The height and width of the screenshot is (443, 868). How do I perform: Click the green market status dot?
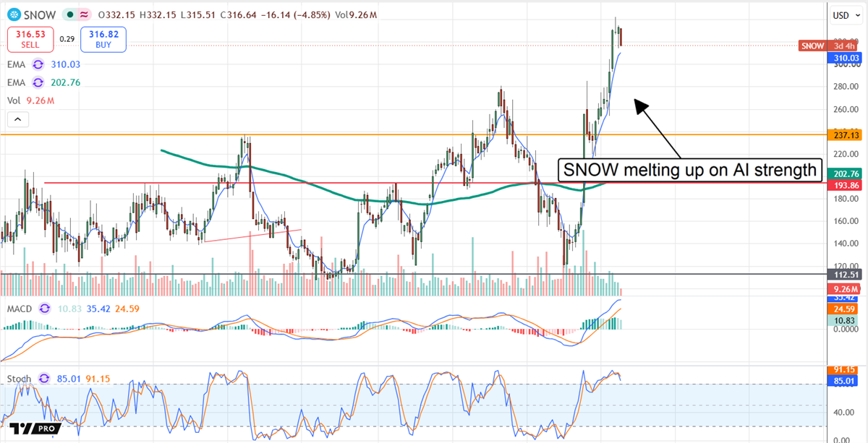(x=69, y=14)
